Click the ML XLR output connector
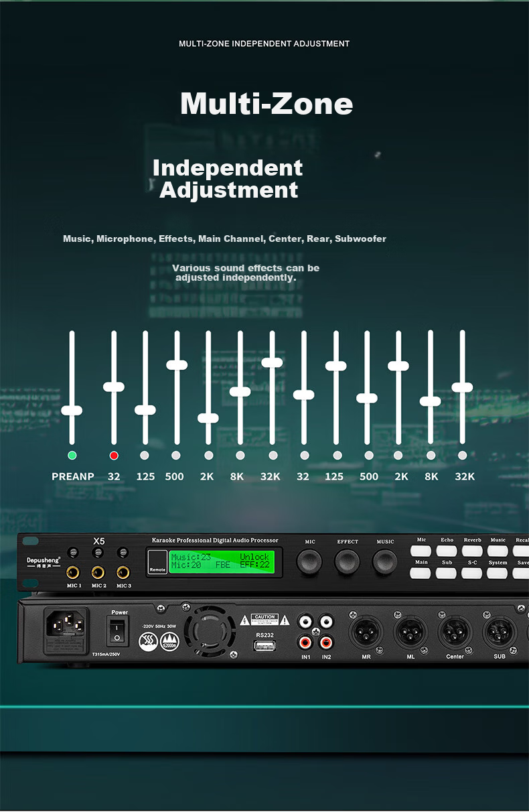The height and width of the screenshot is (812, 529). [410, 632]
